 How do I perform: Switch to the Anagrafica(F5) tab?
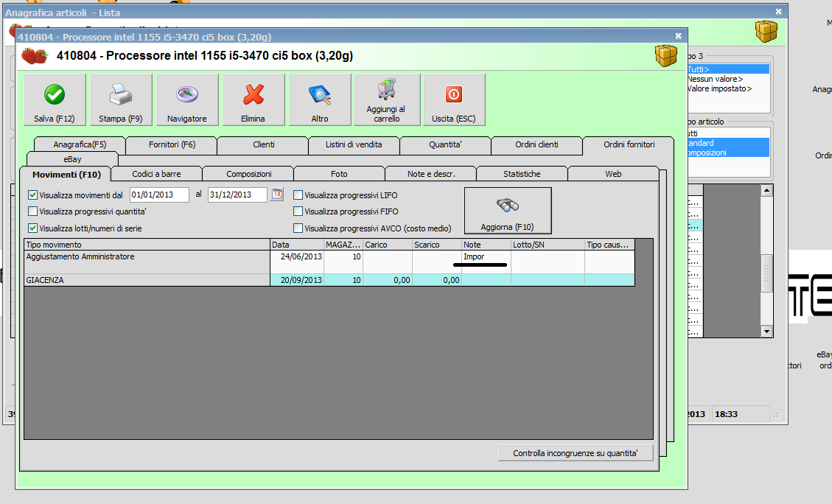pyautogui.click(x=80, y=144)
